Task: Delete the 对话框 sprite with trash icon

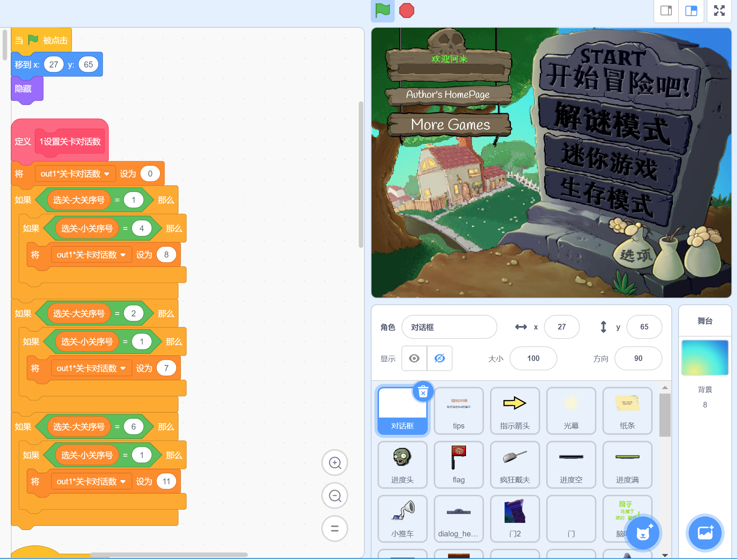Action: 423,392
